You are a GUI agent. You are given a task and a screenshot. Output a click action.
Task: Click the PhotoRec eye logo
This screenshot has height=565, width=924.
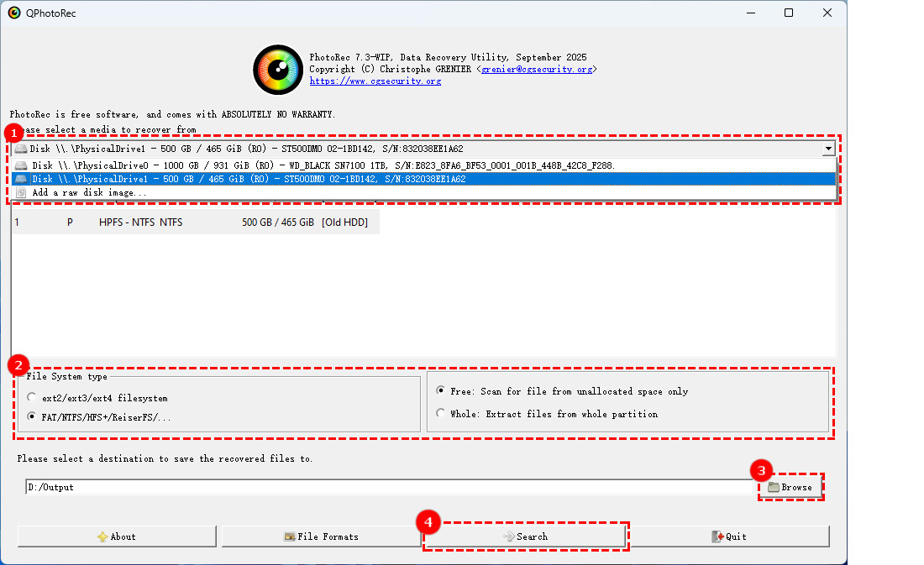point(278,70)
